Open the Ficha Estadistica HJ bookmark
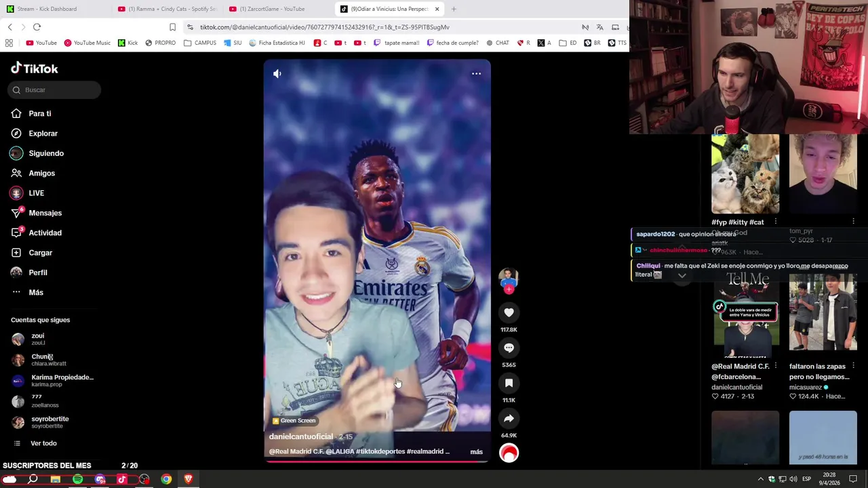 [x=277, y=43]
